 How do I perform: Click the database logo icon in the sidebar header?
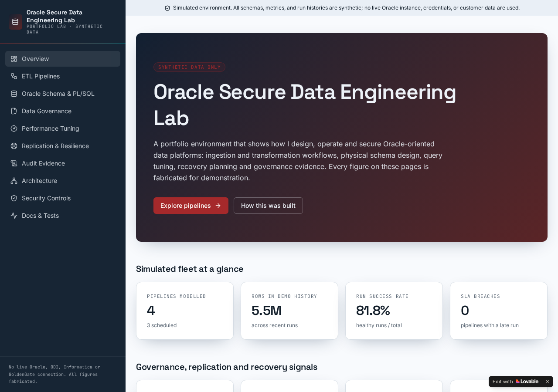(15, 22)
